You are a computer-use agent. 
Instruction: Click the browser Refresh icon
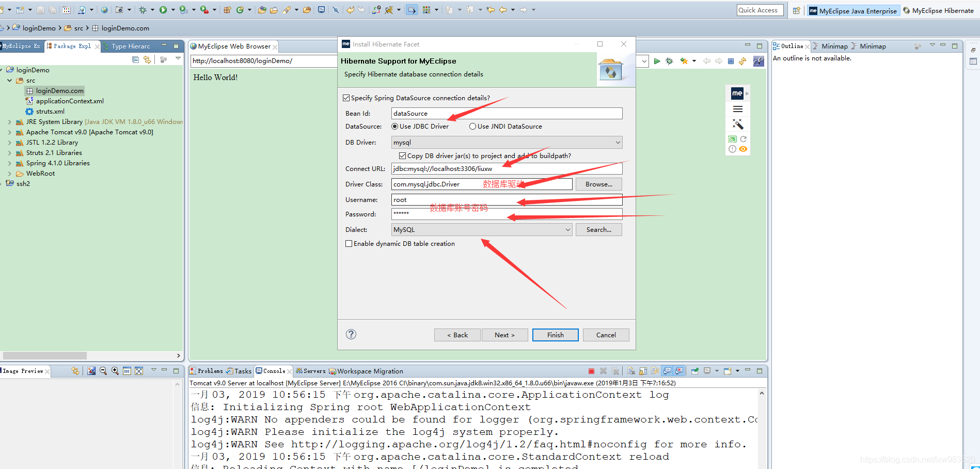click(x=742, y=61)
